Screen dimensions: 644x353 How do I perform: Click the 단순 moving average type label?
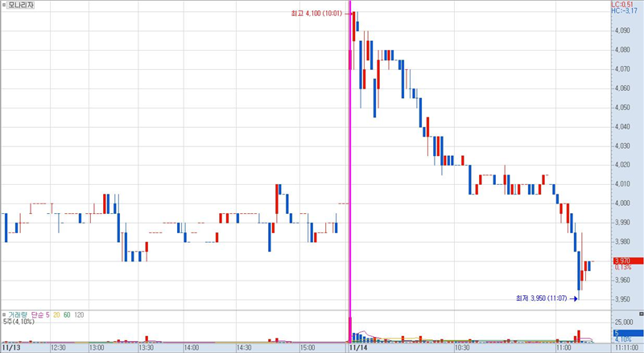click(36, 314)
